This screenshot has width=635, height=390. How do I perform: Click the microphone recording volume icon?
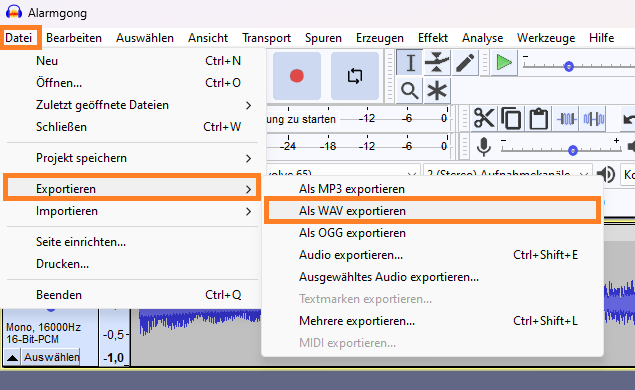point(484,147)
